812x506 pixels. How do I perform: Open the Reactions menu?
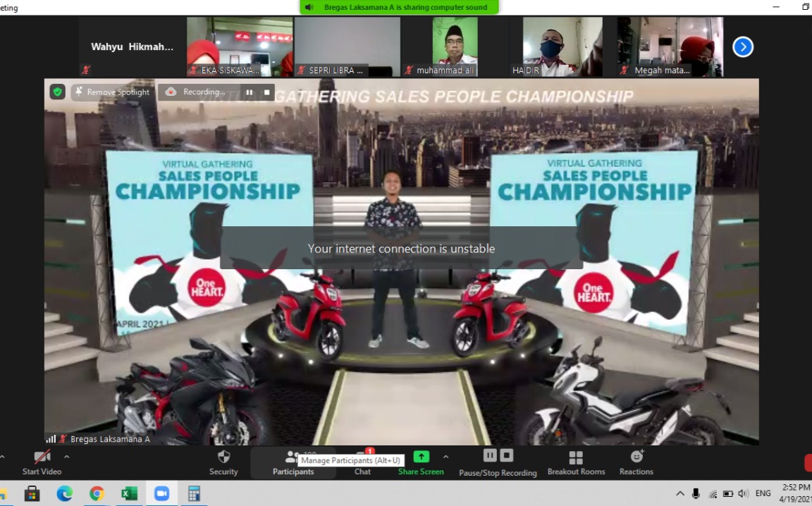click(636, 463)
